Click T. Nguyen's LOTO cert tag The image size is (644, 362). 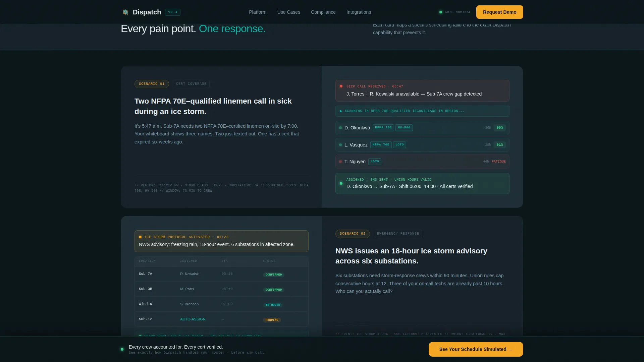[375, 162]
